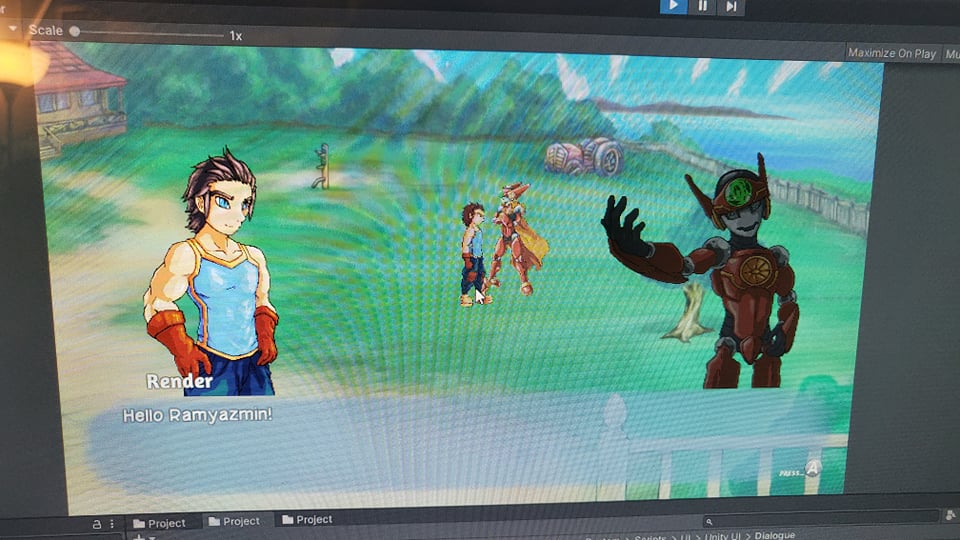Toggle Mute Audio button beside Maximize On Play
This screenshot has width=960, height=540.
(x=952, y=54)
